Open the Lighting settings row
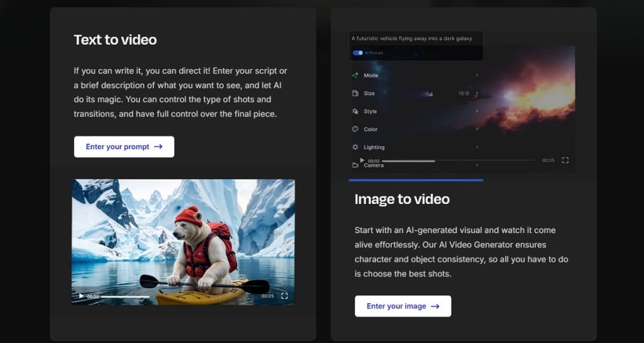 tap(416, 147)
